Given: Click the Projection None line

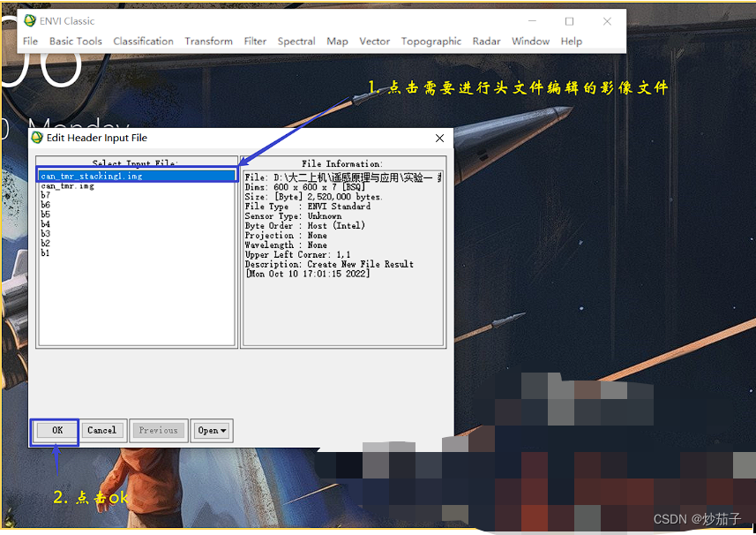Looking at the screenshot, I should (x=286, y=236).
